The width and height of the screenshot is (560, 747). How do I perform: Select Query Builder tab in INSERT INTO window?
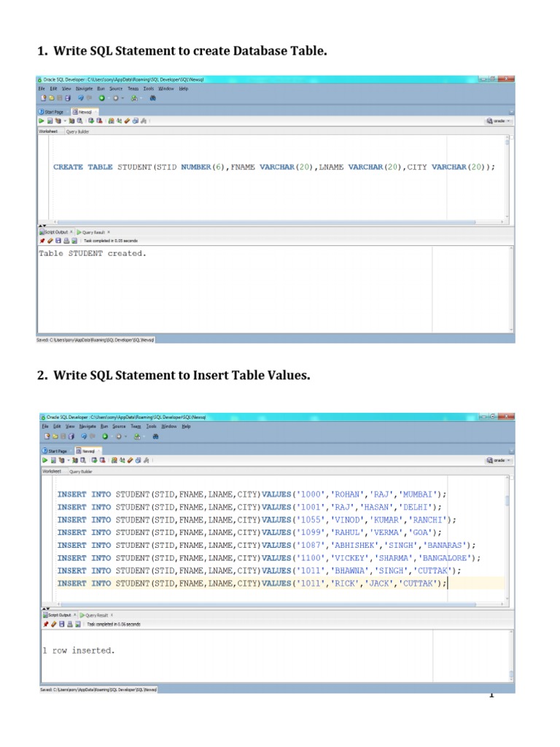pos(81,472)
